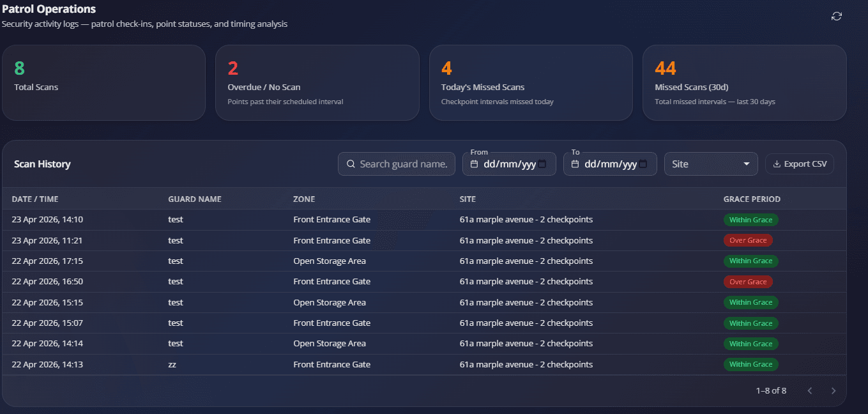Click the previous page arrow in pagination
This screenshot has height=414, width=868.
810,390
